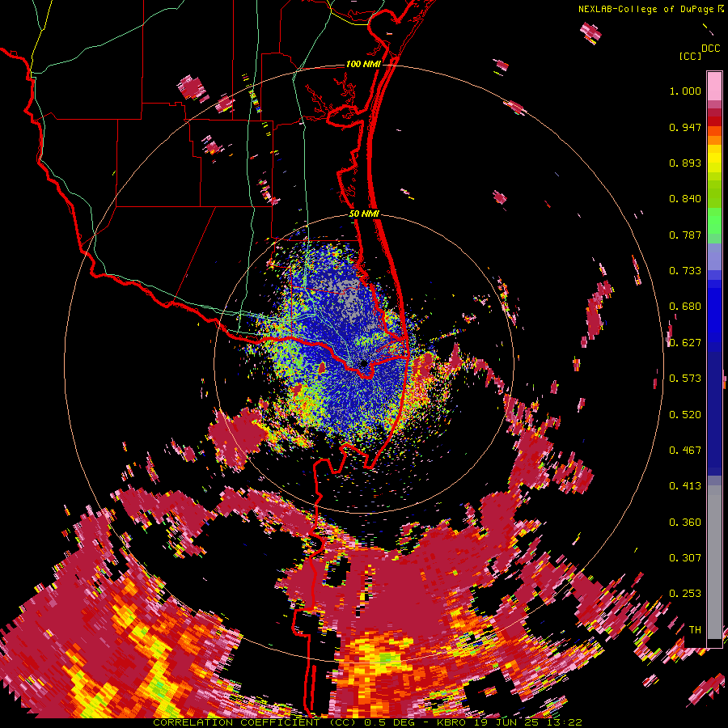Click the 1.000 color scale value

(685, 91)
